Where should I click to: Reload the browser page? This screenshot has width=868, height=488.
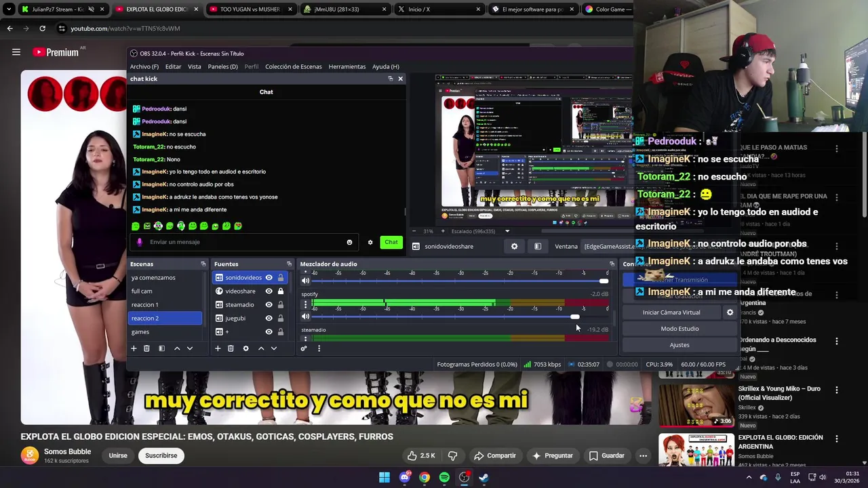42,28
